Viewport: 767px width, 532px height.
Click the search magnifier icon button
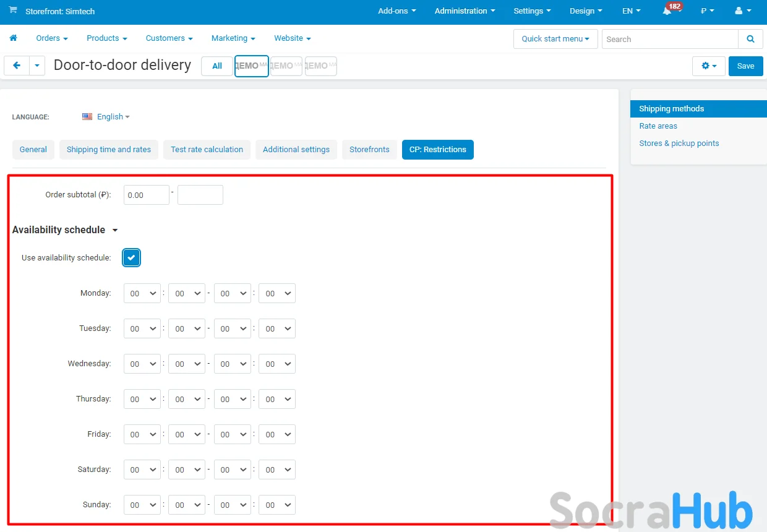click(750, 39)
